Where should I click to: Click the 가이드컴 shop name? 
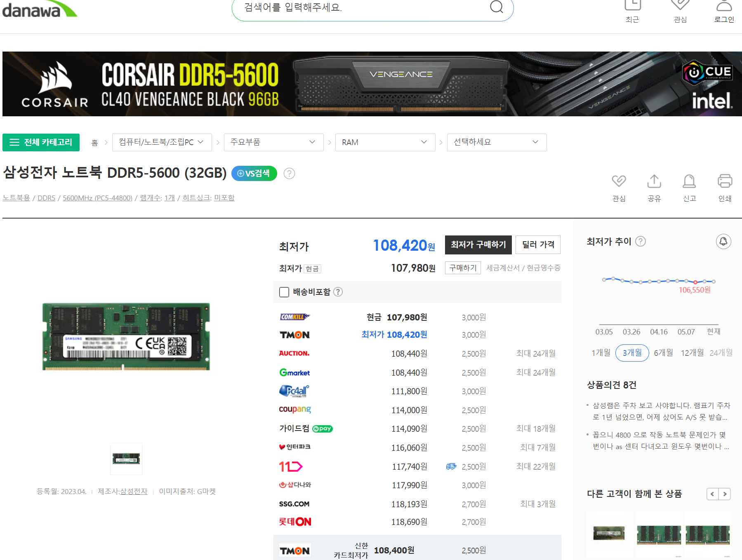click(x=294, y=428)
